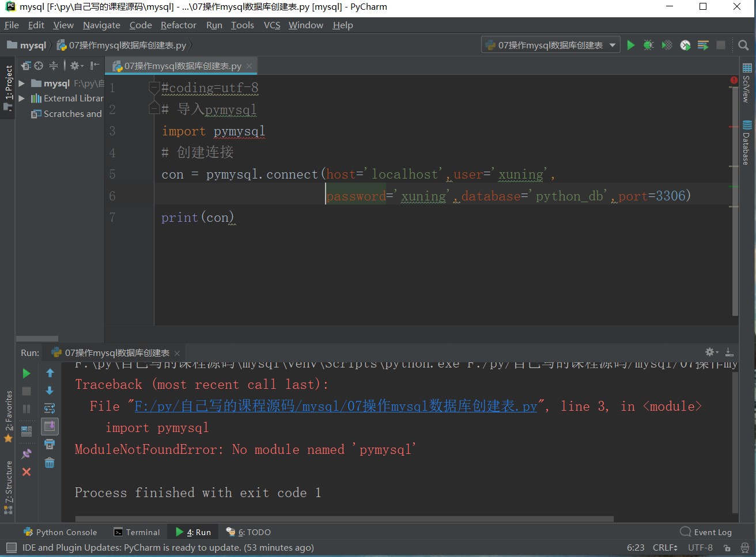Open the File menu
Viewport: 756px width, 557px height.
click(12, 25)
